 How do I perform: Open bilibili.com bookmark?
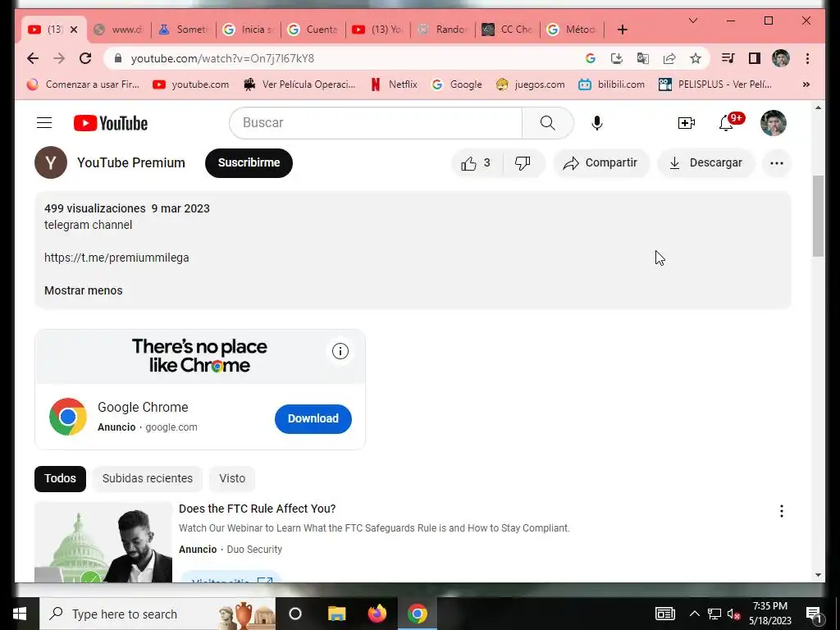(612, 84)
